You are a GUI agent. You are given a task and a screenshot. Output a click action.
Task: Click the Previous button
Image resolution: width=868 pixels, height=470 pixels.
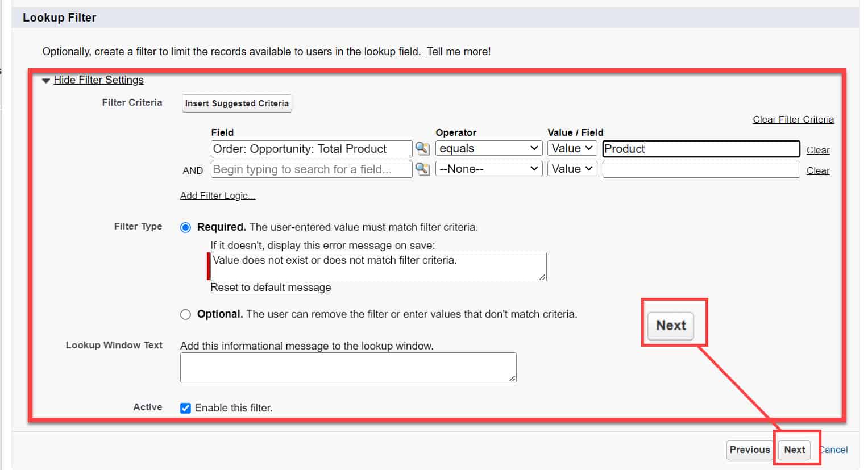coord(749,450)
